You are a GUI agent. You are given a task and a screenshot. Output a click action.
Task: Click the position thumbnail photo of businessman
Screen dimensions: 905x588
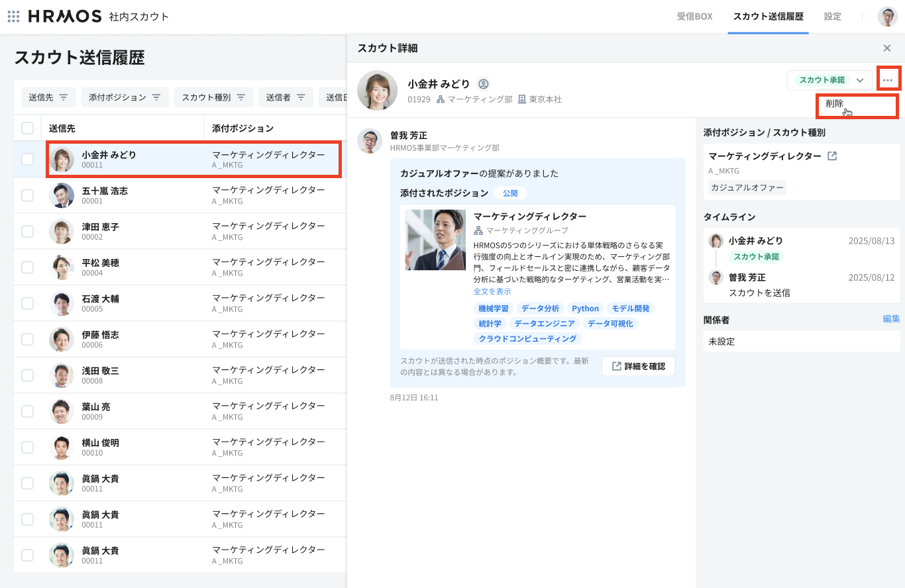tap(435, 240)
